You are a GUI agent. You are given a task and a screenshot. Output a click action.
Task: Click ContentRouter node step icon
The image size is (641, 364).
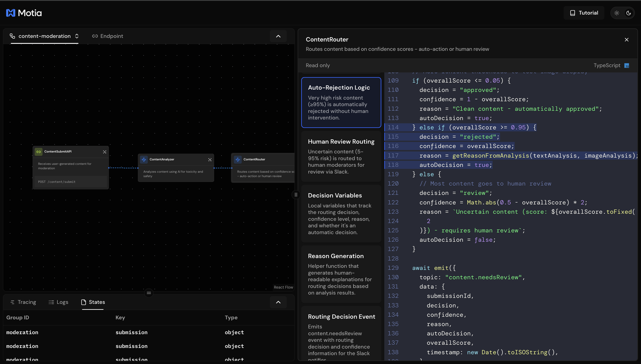click(x=238, y=159)
